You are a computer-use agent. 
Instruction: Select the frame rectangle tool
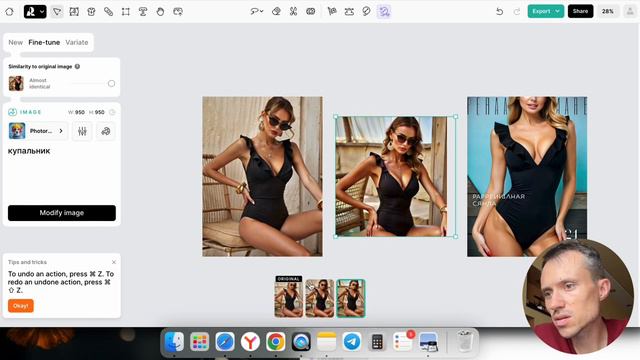(x=126, y=11)
